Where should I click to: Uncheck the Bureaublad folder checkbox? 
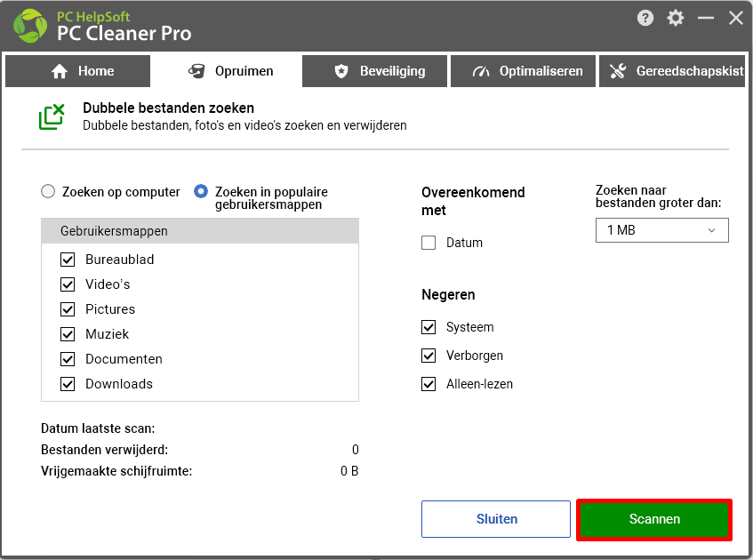point(68,260)
